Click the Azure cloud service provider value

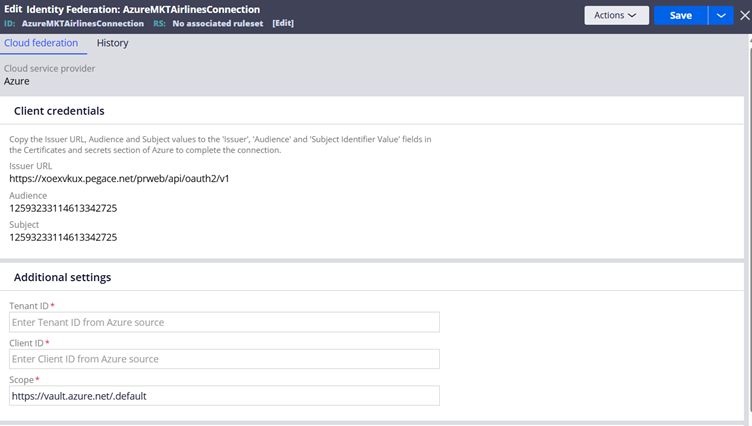[x=17, y=81]
